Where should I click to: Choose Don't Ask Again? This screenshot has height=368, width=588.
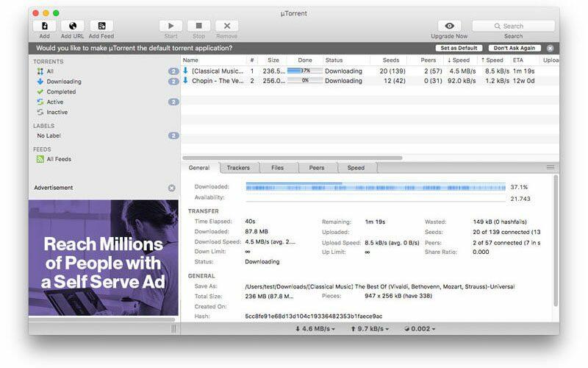(x=514, y=48)
